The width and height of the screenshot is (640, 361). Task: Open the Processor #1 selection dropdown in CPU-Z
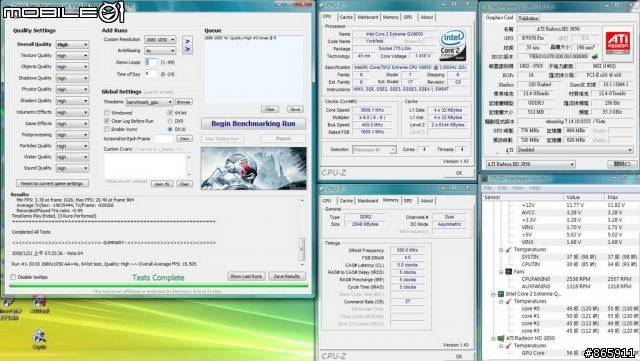pos(374,150)
